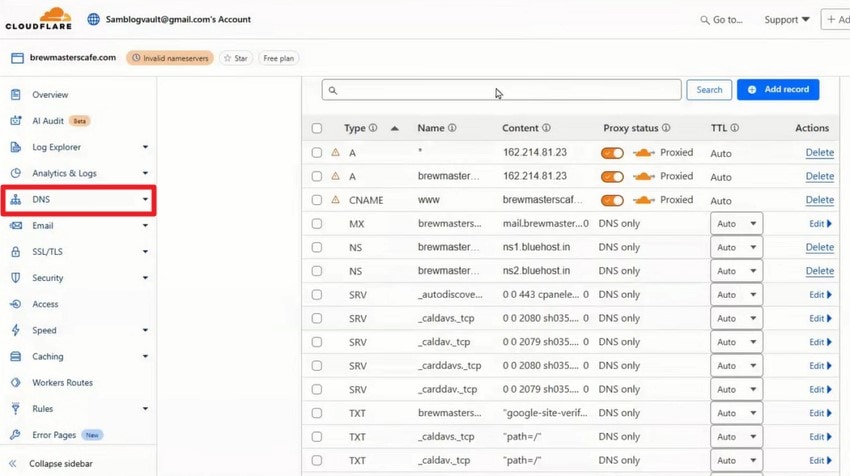Click the info icon next to TTL header

pyautogui.click(x=735, y=128)
